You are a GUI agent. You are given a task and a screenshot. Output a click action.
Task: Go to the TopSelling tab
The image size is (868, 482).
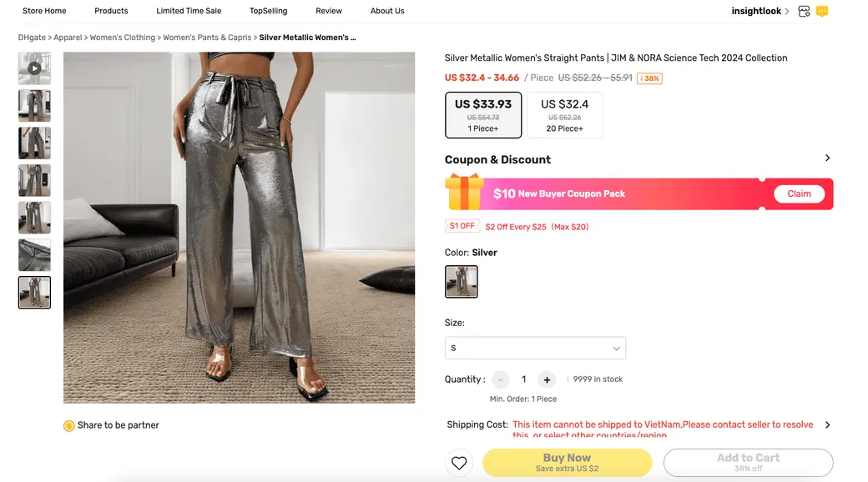pos(269,11)
